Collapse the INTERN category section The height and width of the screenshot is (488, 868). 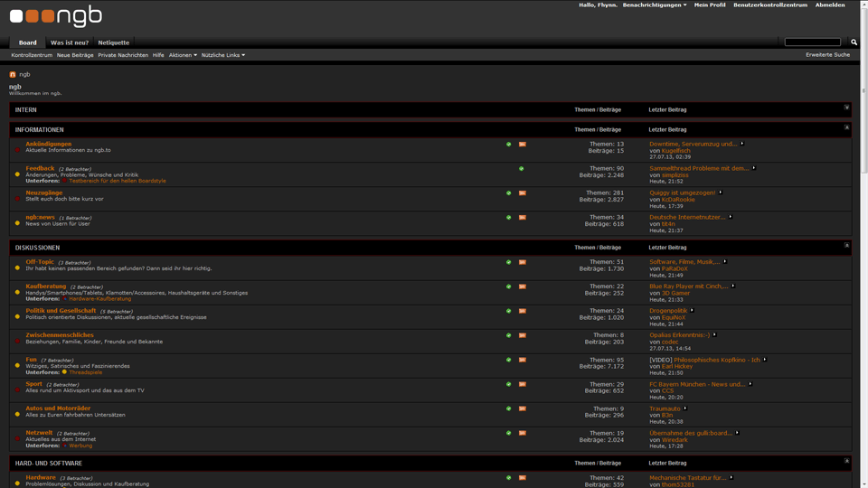(x=846, y=108)
